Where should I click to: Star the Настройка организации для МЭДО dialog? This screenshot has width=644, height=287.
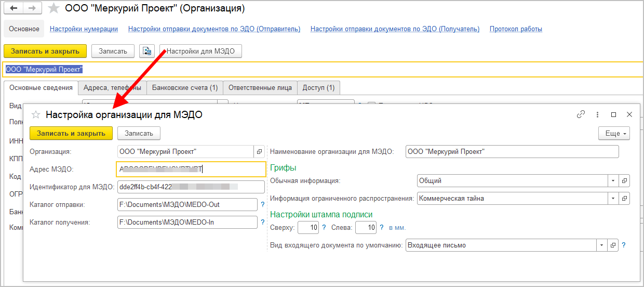pos(36,115)
